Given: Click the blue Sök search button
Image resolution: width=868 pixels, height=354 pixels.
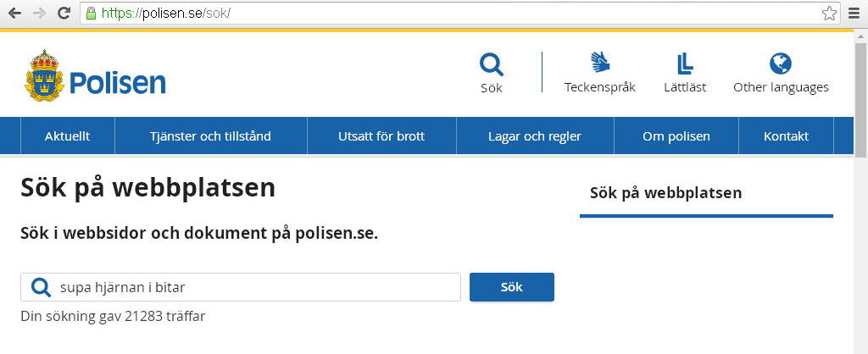Looking at the screenshot, I should pyautogui.click(x=511, y=287).
